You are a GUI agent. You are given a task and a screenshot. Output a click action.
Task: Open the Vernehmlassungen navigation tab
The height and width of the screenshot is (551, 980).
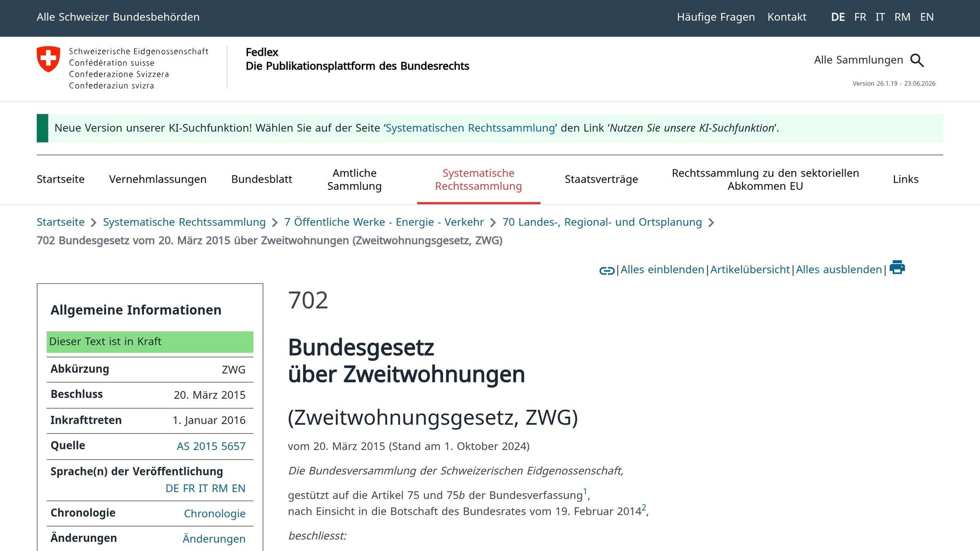point(158,179)
